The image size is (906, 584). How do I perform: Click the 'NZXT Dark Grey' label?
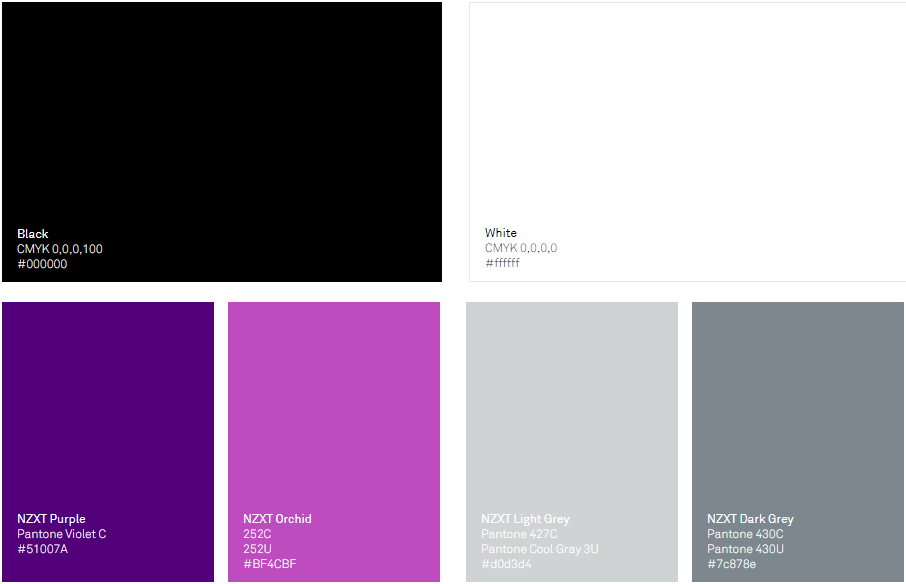point(751,519)
